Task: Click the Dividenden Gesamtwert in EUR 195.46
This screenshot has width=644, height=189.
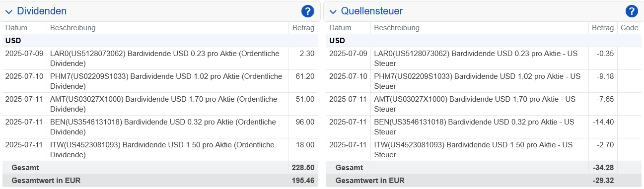Action: pyautogui.click(x=303, y=181)
